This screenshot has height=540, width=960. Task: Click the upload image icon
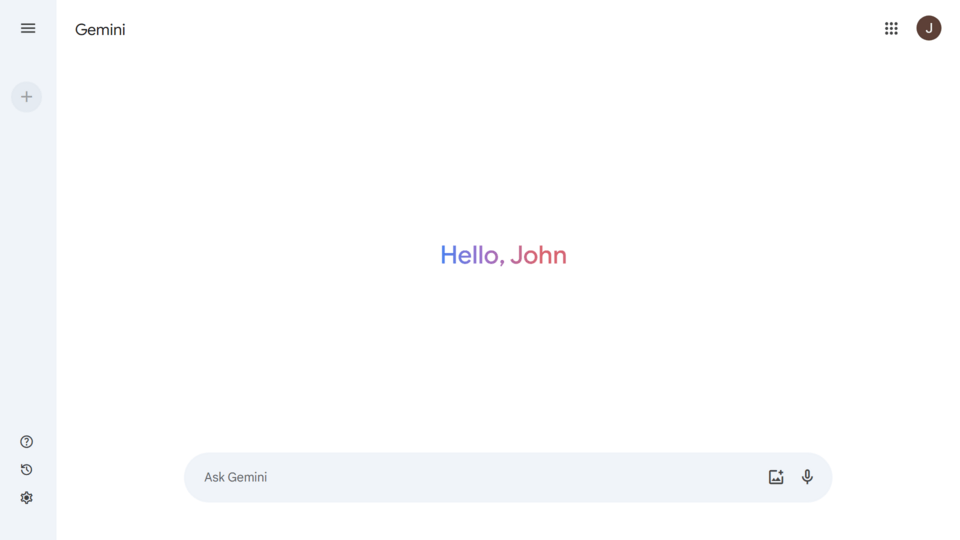click(x=776, y=478)
